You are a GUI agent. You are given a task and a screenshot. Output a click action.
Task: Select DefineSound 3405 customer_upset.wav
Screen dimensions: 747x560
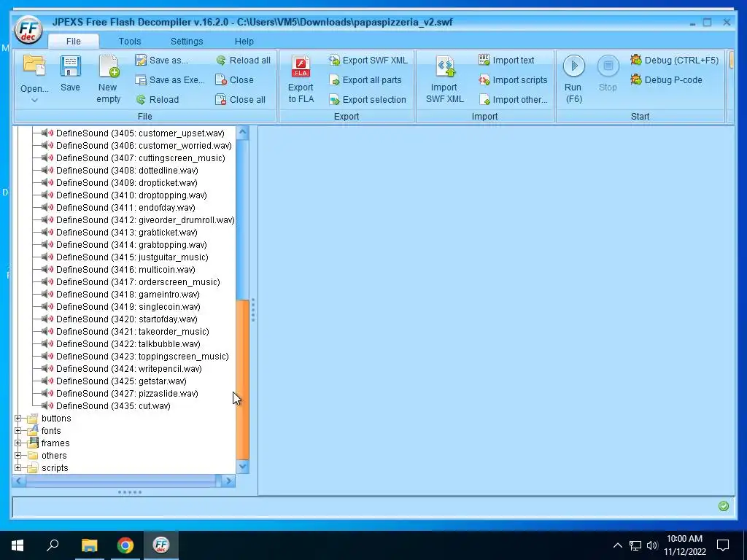pos(140,133)
